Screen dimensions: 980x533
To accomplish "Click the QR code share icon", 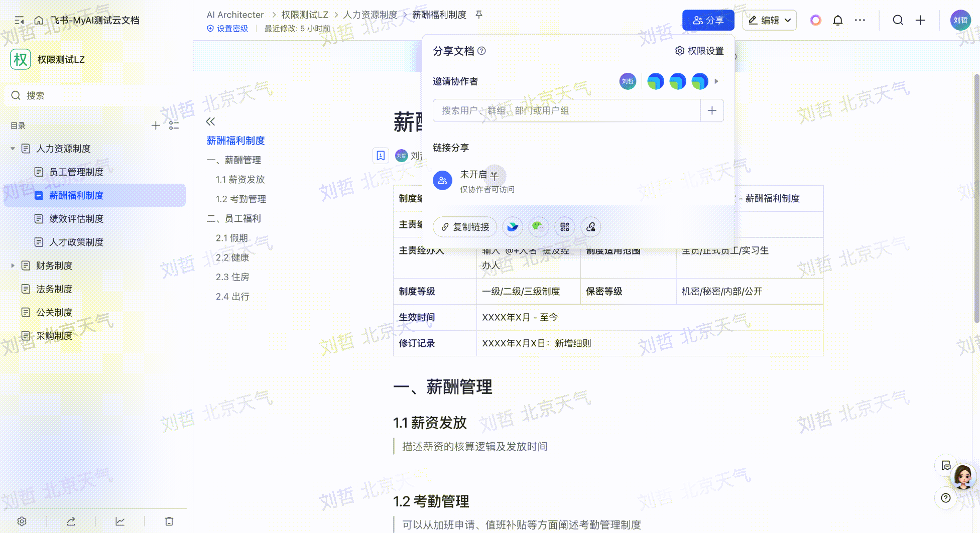I will [564, 227].
